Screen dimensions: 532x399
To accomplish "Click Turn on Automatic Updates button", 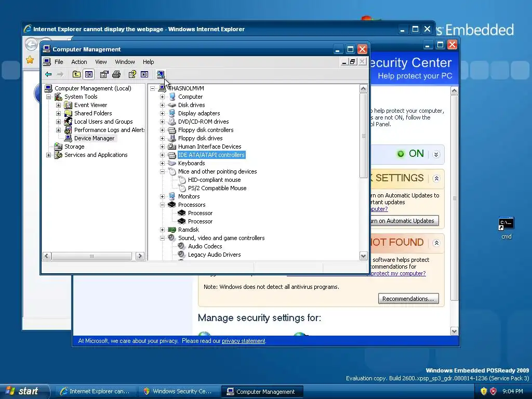I will coord(404,221).
